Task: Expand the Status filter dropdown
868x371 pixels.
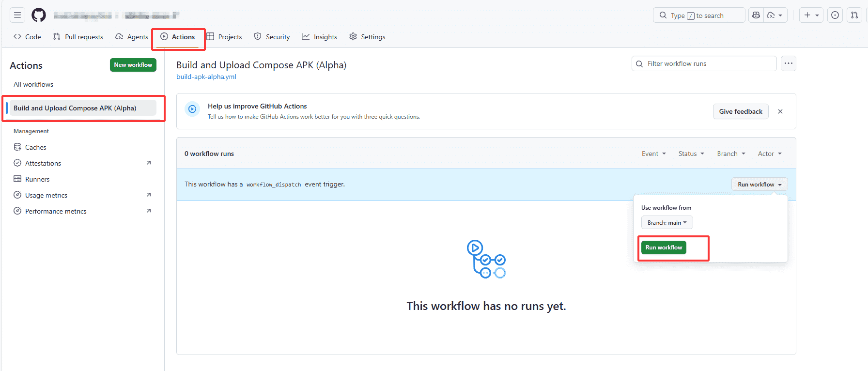Action: (691, 154)
